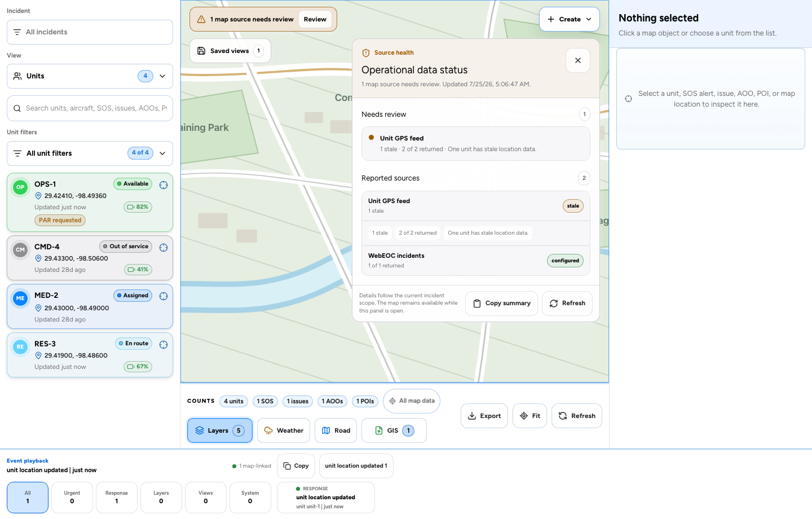This screenshot has height=519, width=812.
Task: Click the Assigned status badge
Action: 133,296
